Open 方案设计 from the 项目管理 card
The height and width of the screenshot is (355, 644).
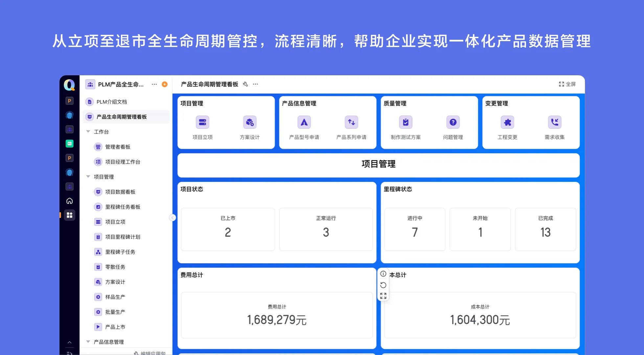(x=250, y=122)
